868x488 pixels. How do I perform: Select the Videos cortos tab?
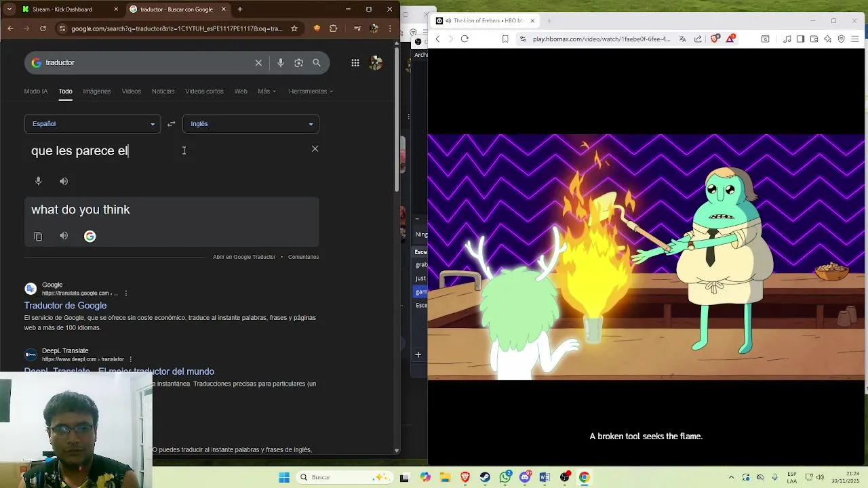pyautogui.click(x=204, y=91)
